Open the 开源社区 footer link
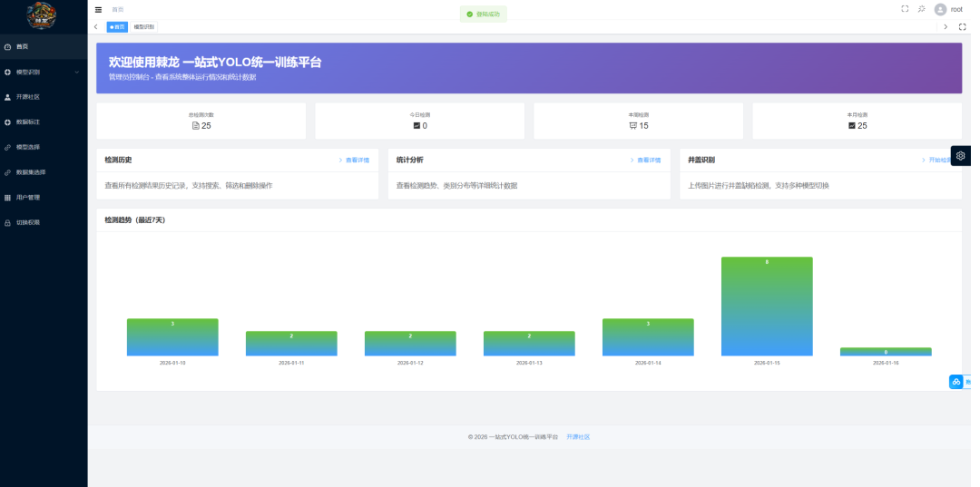Screen dimensions: 980x487 (578, 437)
